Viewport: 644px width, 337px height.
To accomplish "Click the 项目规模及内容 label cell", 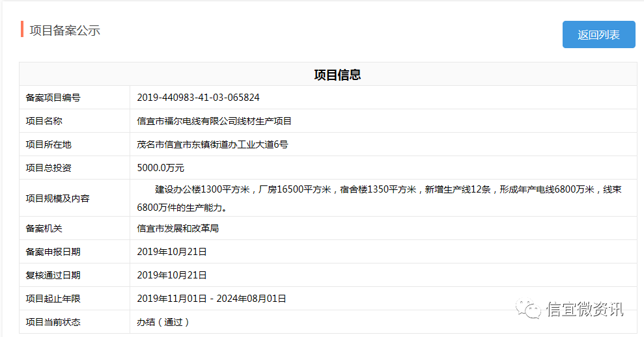I will (x=74, y=198).
